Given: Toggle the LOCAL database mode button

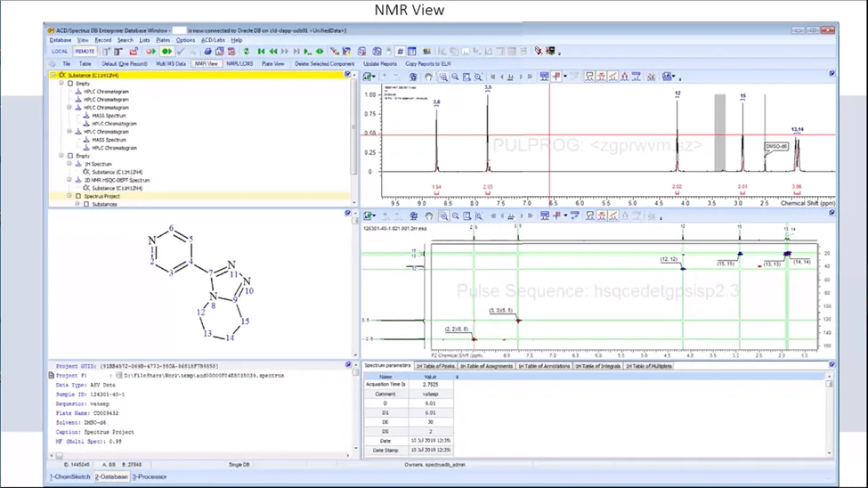Looking at the screenshot, I should click(60, 52).
